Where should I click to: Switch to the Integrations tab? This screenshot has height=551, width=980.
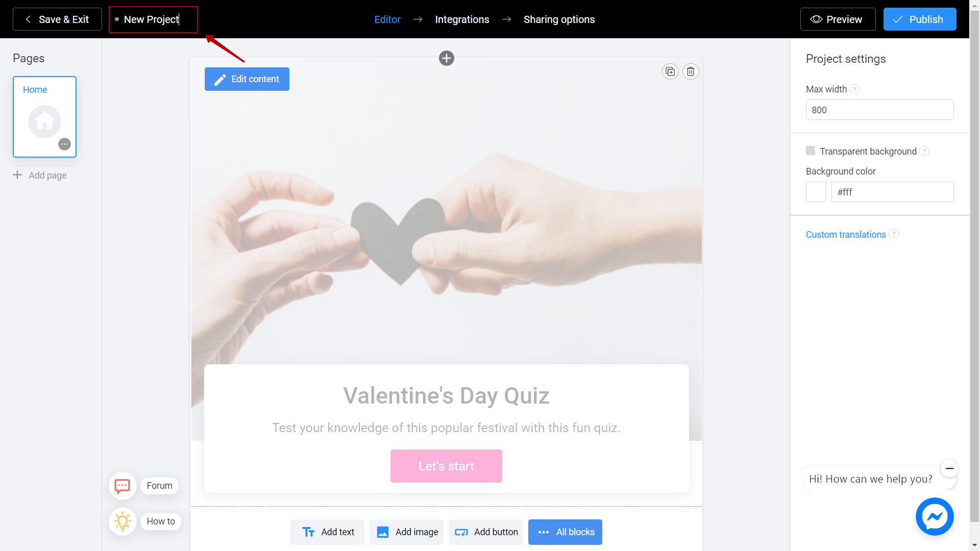[x=462, y=19]
